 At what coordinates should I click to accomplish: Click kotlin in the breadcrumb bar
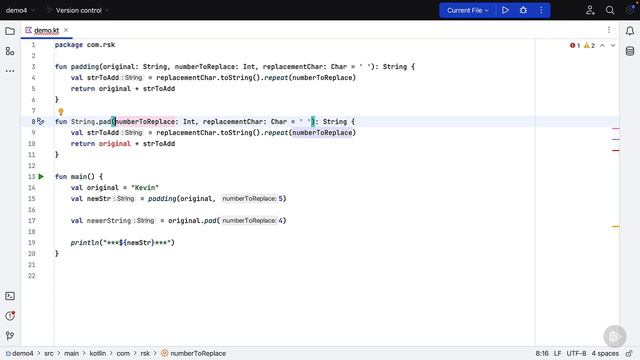point(98,353)
